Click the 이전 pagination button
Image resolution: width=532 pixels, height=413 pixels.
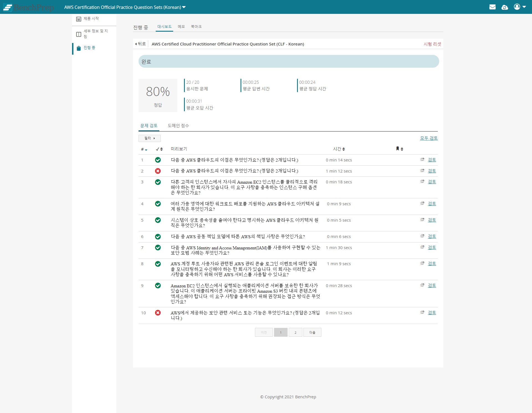point(264,332)
